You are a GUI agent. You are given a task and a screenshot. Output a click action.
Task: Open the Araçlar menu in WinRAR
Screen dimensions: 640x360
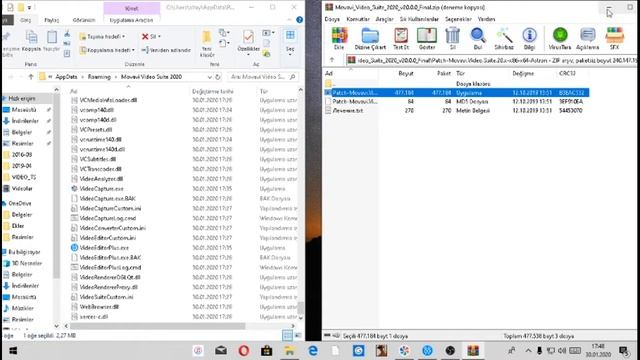384,19
